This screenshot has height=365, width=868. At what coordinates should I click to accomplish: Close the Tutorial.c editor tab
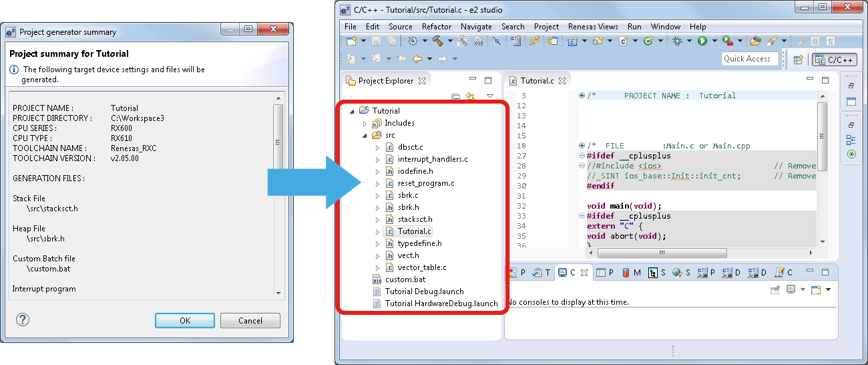click(562, 81)
